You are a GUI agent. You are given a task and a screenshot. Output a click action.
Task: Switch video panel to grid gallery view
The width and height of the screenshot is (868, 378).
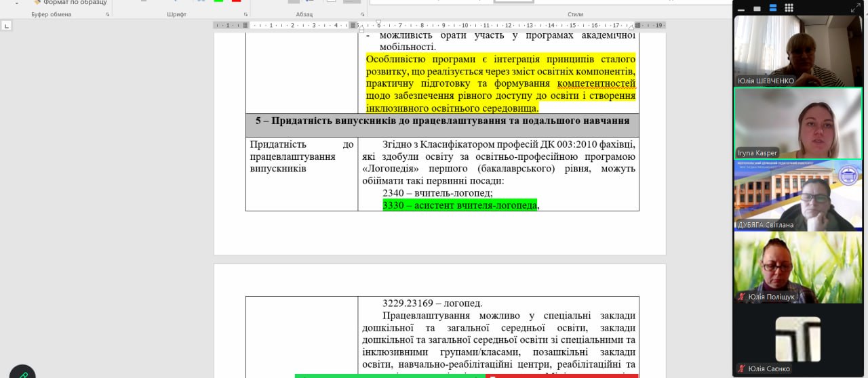pos(789,8)
